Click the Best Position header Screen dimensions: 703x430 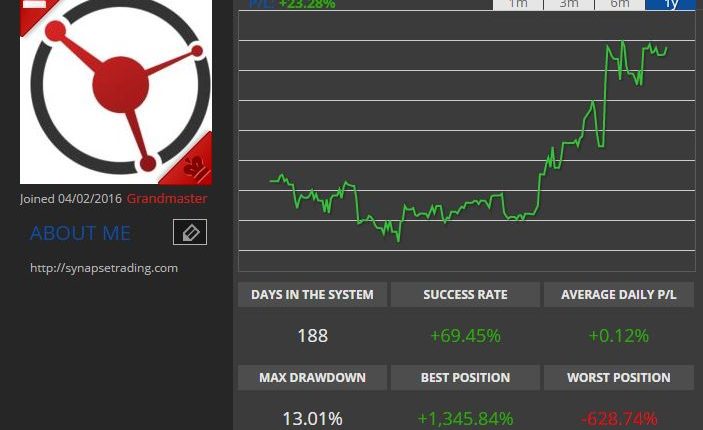coord(465,378)
